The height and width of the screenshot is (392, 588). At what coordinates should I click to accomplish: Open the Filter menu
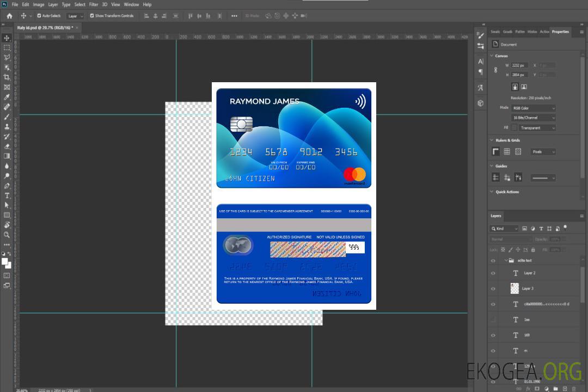(x=94, y=4)
